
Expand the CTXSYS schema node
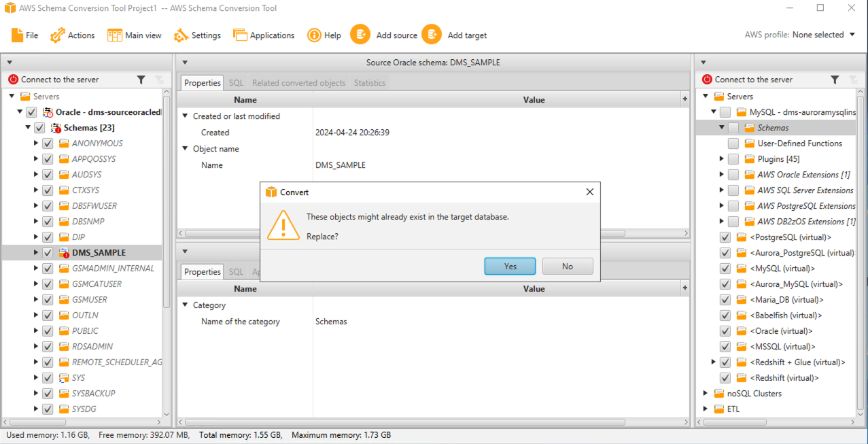(36, 190)
